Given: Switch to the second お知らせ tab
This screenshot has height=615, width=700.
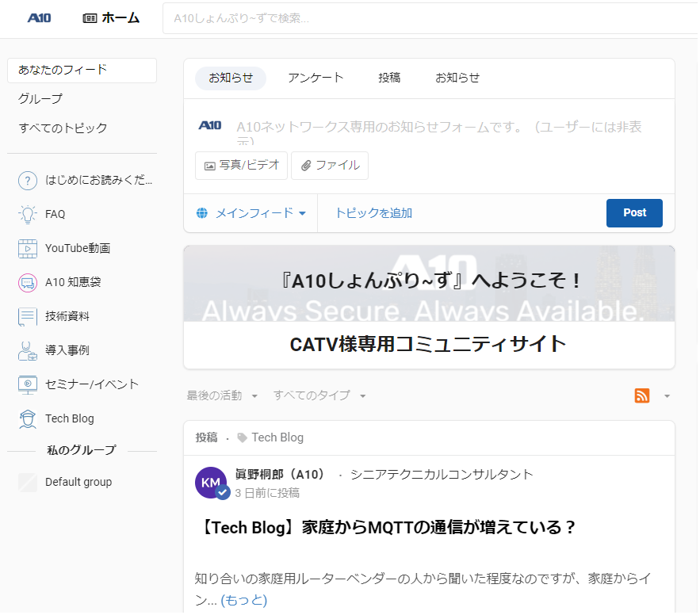Looking at the screenshot, I should tap(457, 78).
